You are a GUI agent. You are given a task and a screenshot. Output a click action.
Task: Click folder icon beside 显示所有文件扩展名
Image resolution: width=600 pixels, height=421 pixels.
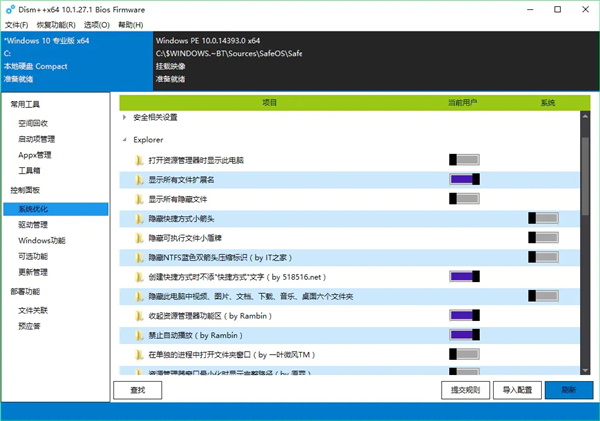pos(140,180)
